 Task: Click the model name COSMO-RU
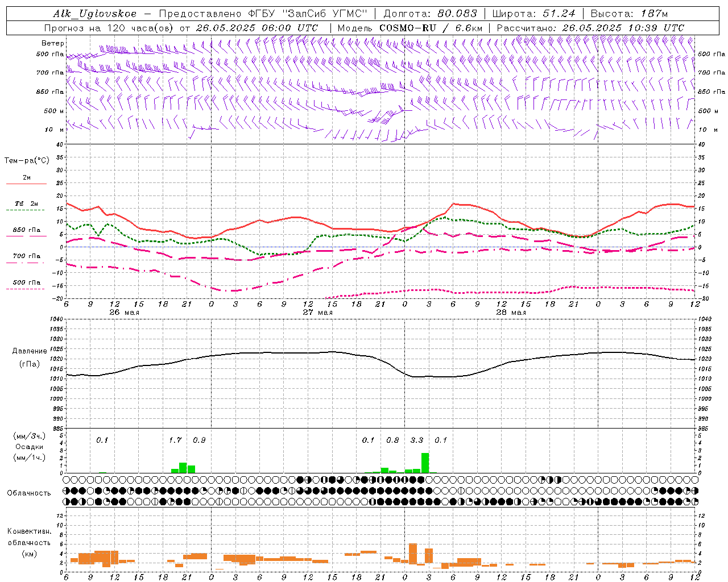(x=408, y=28)
